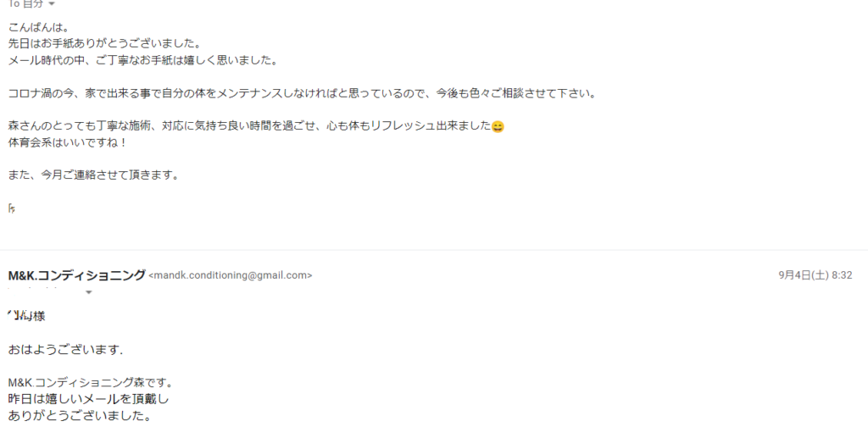Click the mandk.conditioning@gmail.com email address
Image resolution: width=868 pixels, height=427 pixels.
[231, 275]
